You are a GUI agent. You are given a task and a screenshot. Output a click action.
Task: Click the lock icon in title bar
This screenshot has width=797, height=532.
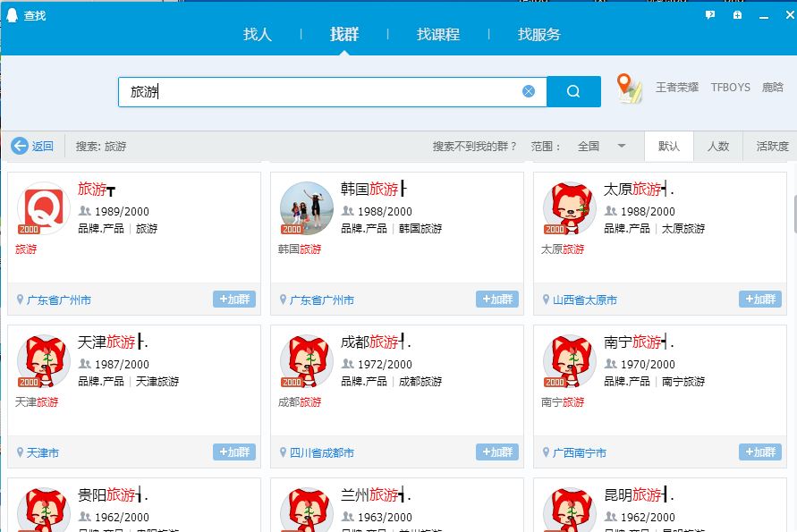[x=737, y=15]
